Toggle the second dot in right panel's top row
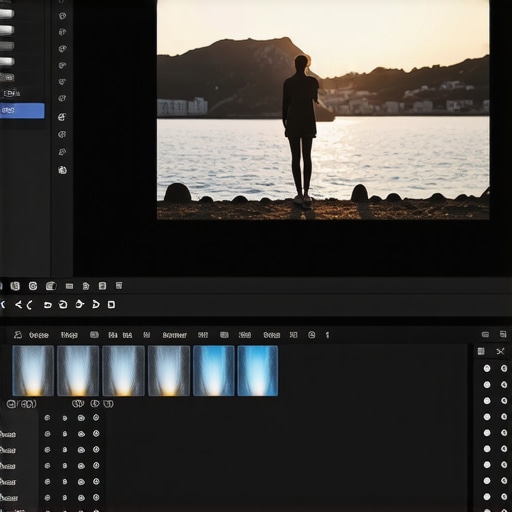Screen dimensions: 512x512 pos(504,368)
